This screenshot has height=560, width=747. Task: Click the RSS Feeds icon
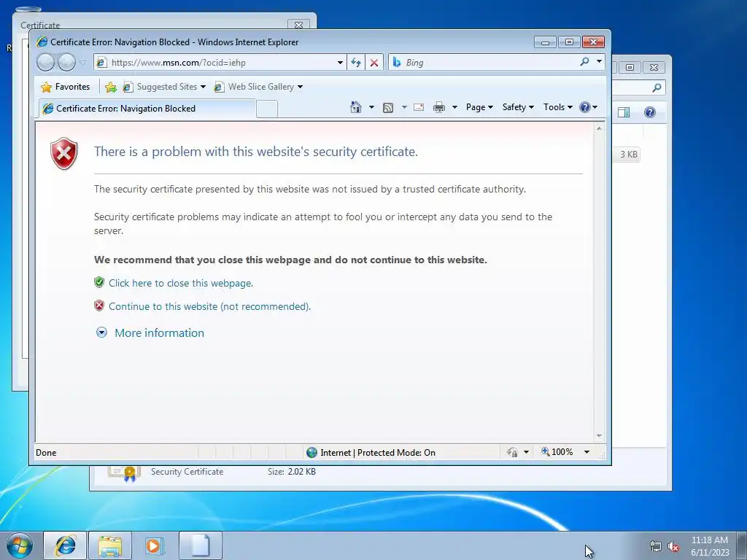[x=388, y=108]
